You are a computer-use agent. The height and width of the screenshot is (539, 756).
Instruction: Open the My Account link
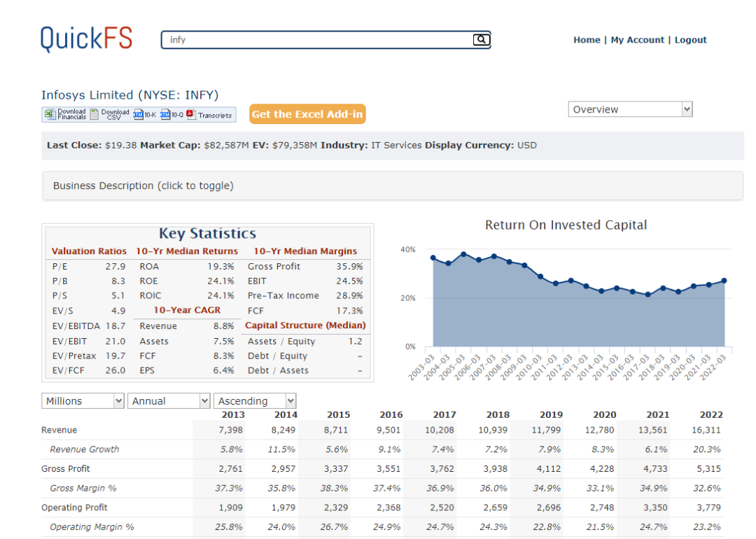637,40
